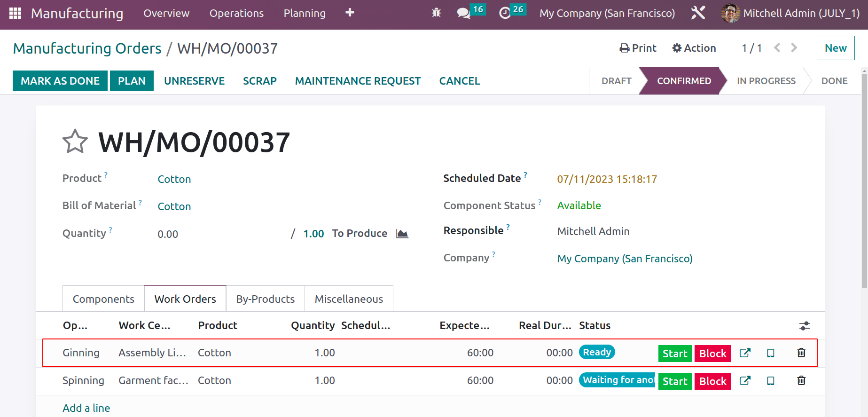The image size is (868, 417).
Task: Open Mitchell Admin user avatar menu
Action: pos(790,13)
